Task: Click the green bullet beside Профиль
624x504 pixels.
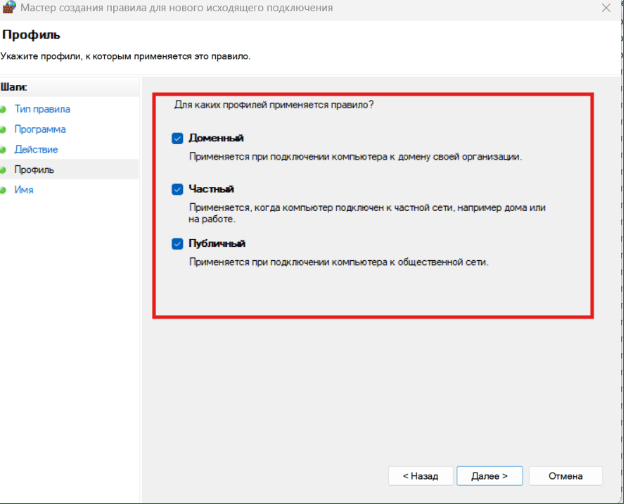Action: [4, 169]
